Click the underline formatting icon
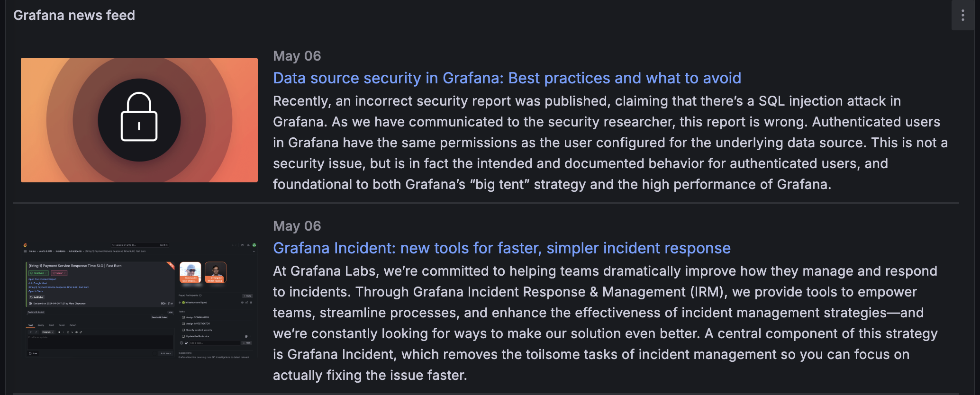980x395 pixels. tap(68, 332)
